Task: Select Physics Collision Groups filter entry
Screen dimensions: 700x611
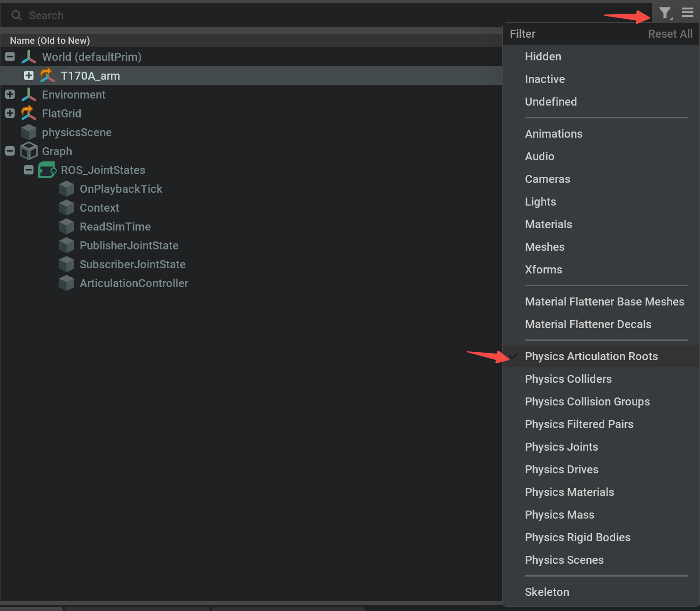Action: tap(600, 402)
